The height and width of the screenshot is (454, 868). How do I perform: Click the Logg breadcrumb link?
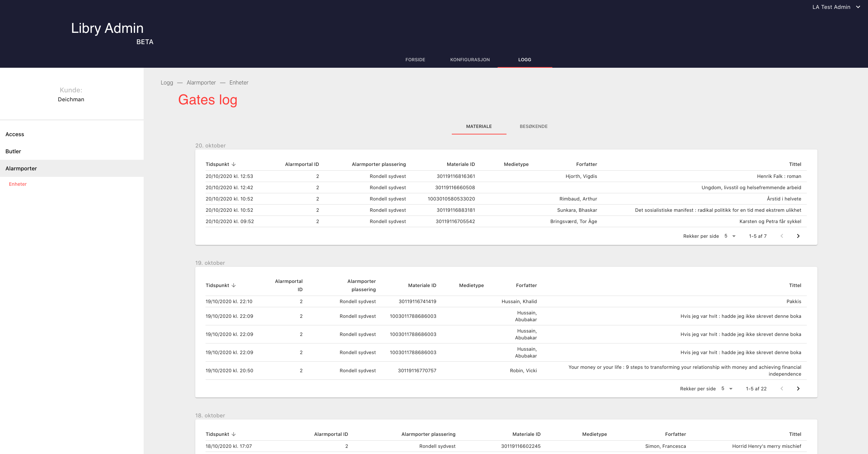167,82
